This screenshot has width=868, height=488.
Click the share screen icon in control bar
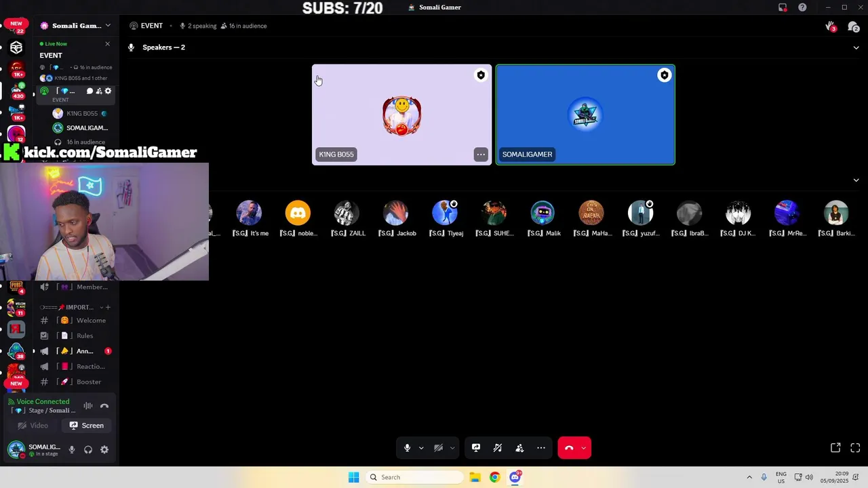476,448
